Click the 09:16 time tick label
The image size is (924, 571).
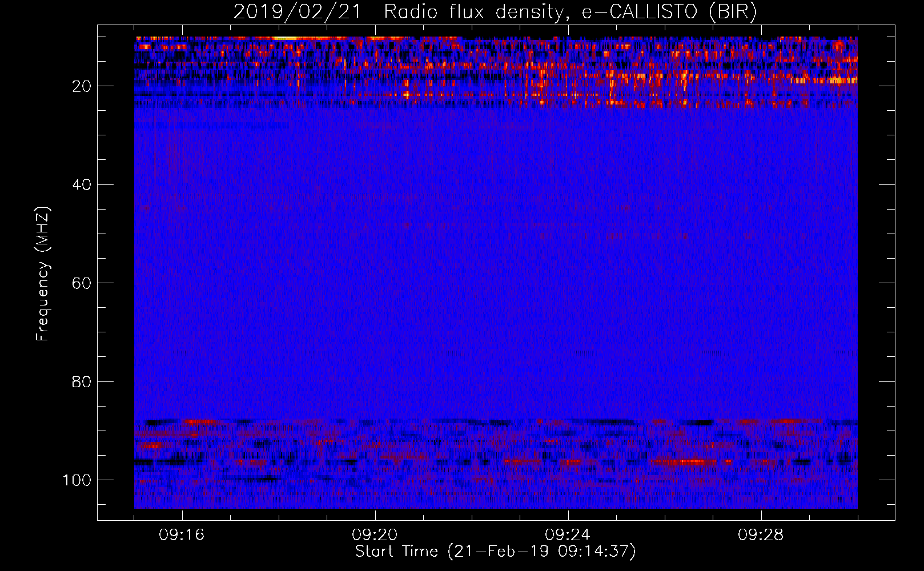tap(182, 535)
